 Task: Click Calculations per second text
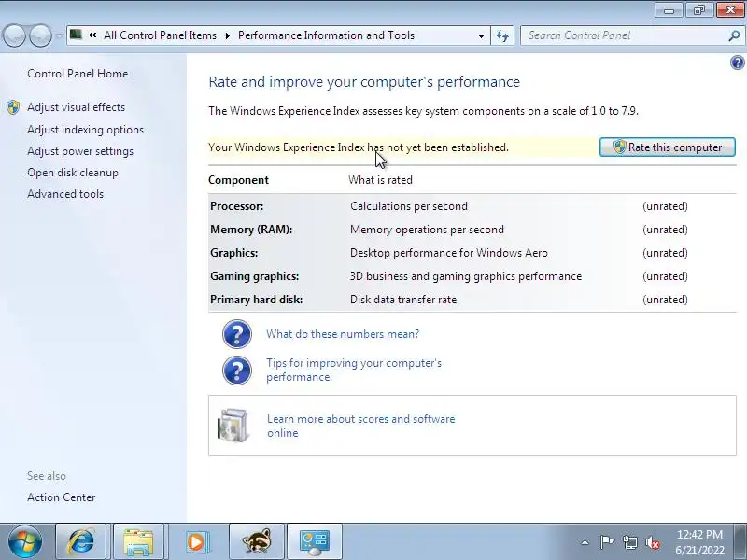(x=409, y=206)
